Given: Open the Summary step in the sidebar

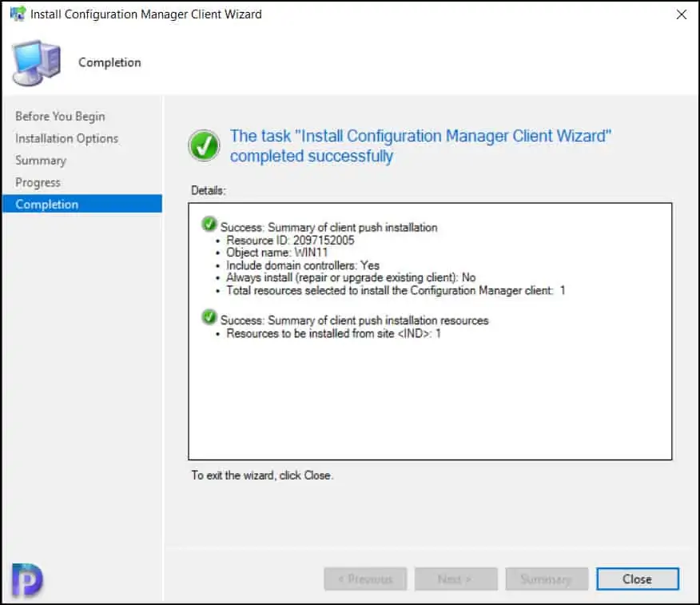Looking at the screenshot, I should click(41, 161).
